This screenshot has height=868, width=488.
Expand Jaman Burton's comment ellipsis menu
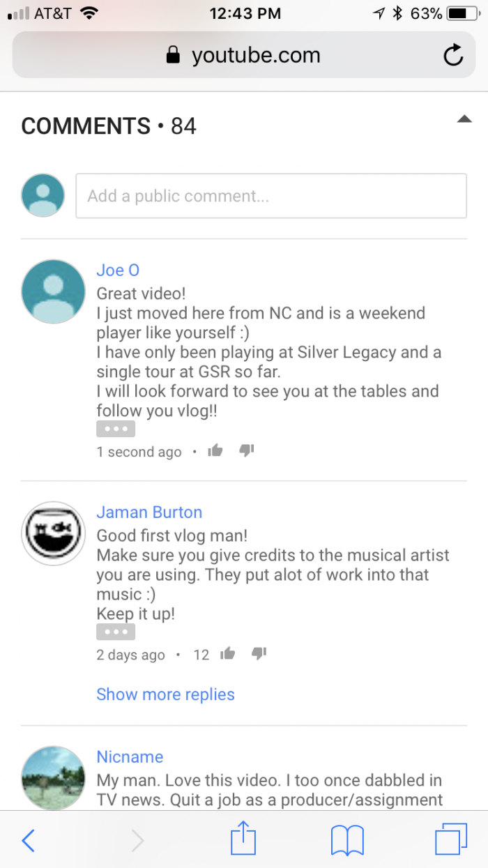(x=116, y=632)
